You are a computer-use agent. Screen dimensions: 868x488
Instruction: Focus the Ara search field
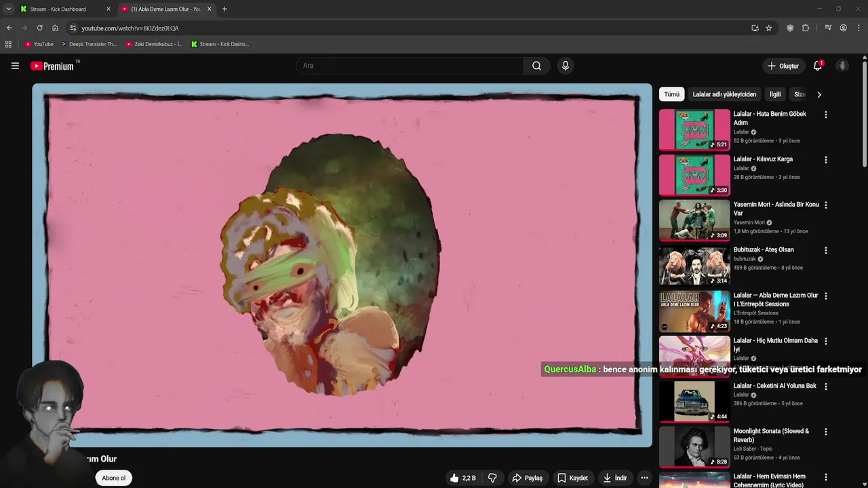pyautogui.click(x=410, y=66)
